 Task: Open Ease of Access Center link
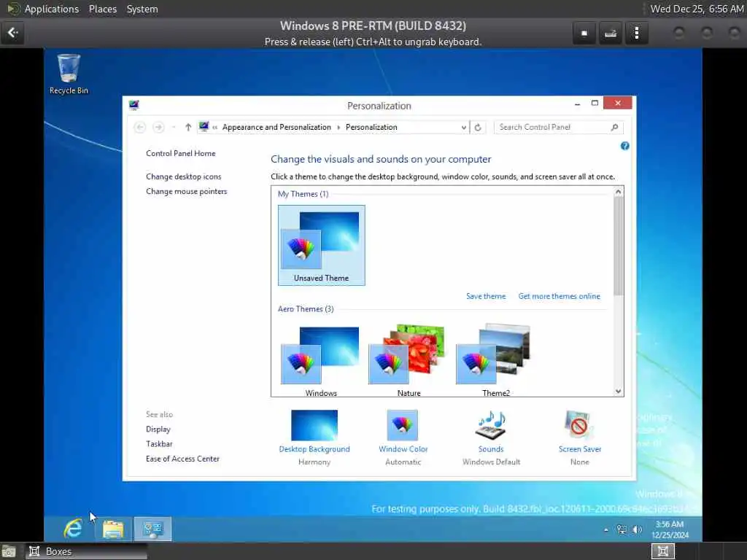coord(182,459)
